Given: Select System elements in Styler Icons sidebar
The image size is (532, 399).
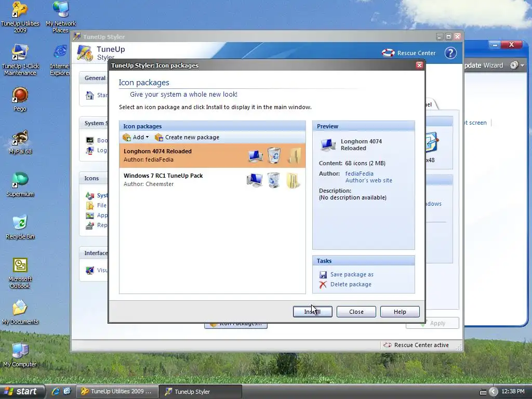Looking at the screenshot, I should coord(97,195).
